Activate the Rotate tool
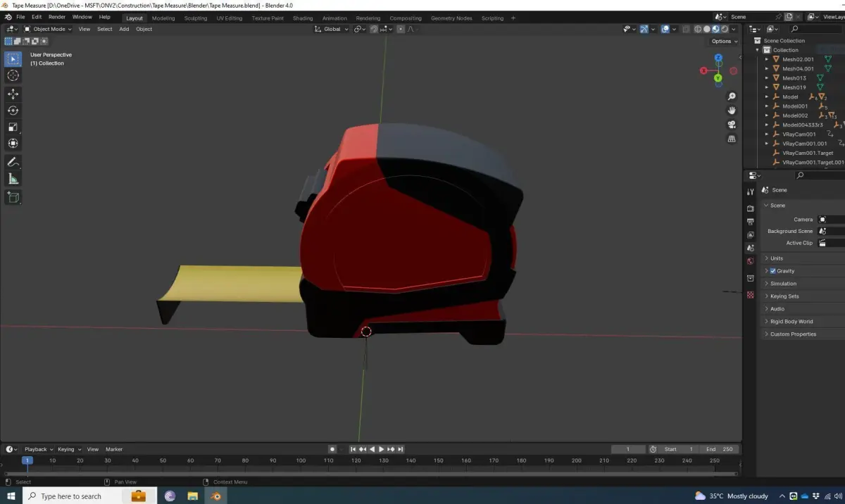Image resolution: width=845 pixels, height=504 pixels. tap(13, 111)
